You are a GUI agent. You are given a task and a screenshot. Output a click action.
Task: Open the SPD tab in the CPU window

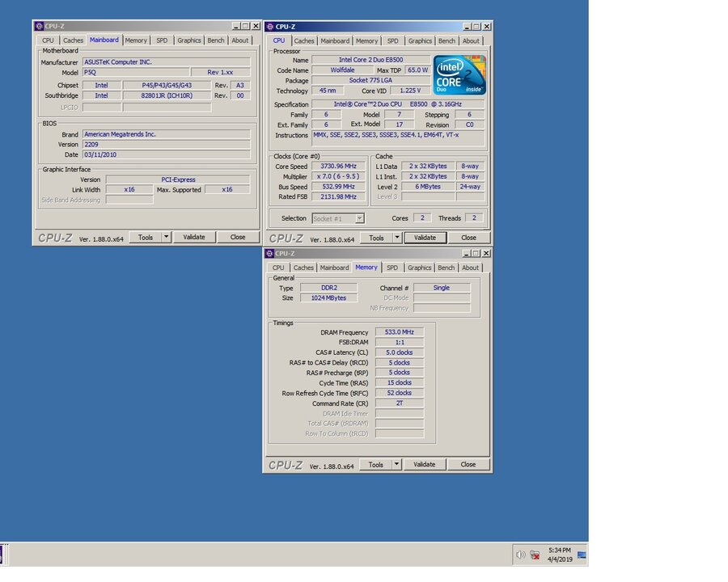pos(393,41)
